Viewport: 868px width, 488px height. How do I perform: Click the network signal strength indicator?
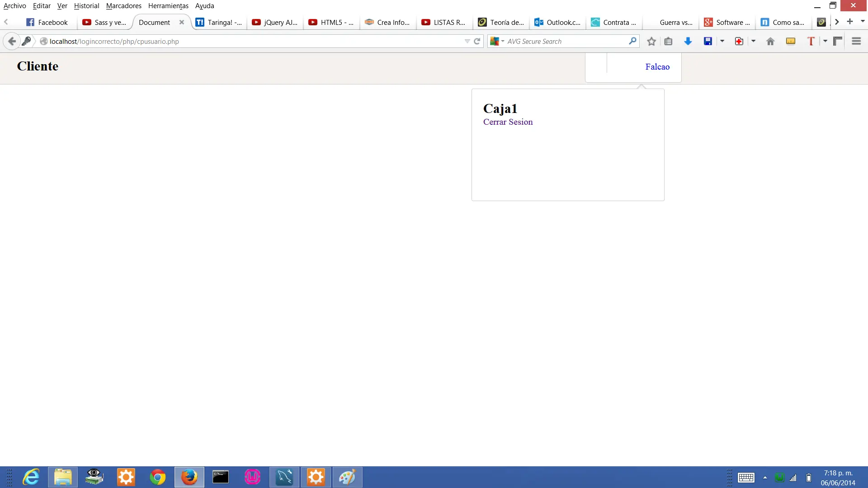[793, 478]
